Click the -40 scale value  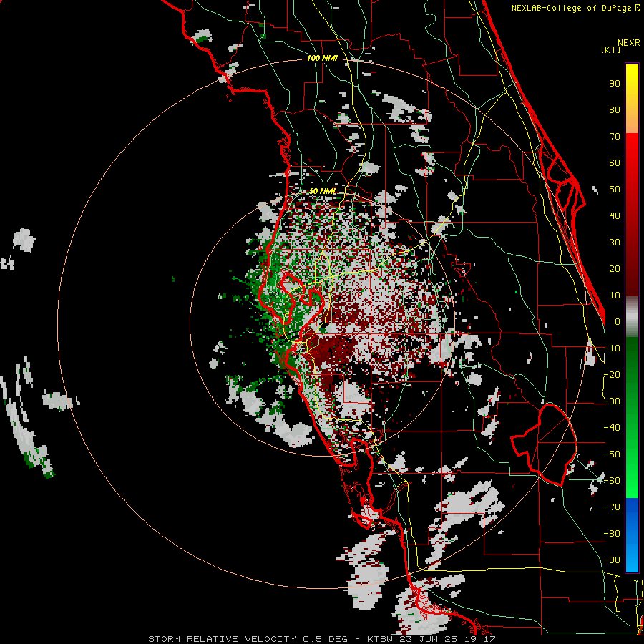[612, 428]
